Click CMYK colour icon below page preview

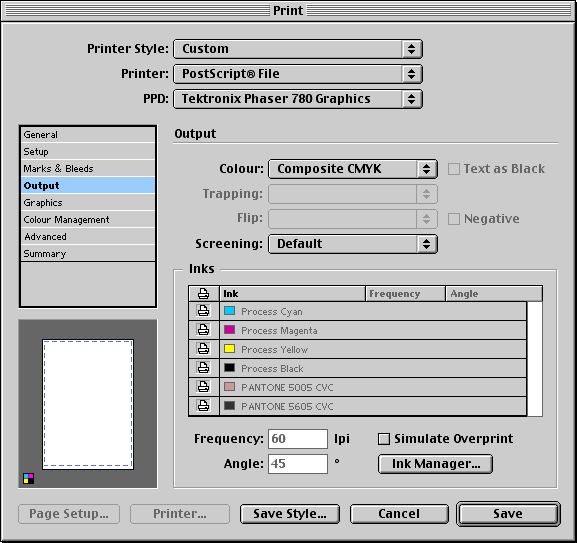point(28,479)
